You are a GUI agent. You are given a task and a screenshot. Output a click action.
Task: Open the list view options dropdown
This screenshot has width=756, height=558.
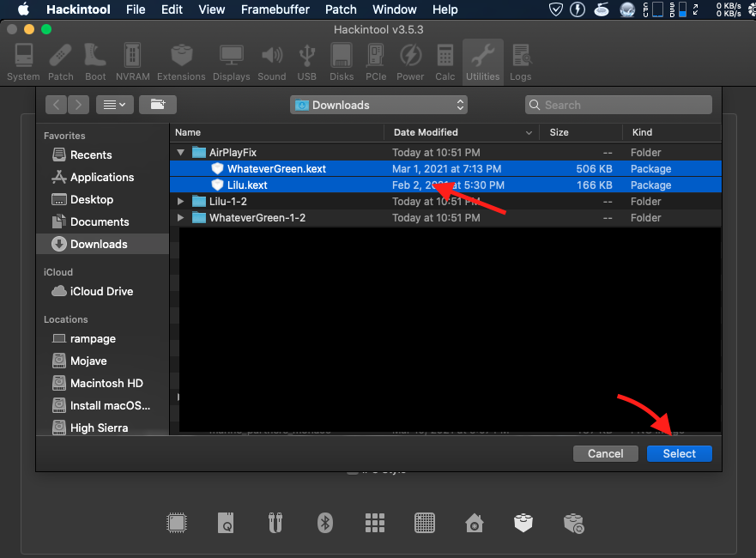[115, 105]
